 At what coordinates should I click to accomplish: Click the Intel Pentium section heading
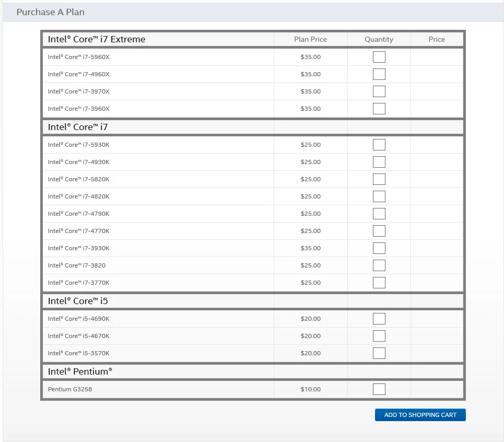(80, 371)
